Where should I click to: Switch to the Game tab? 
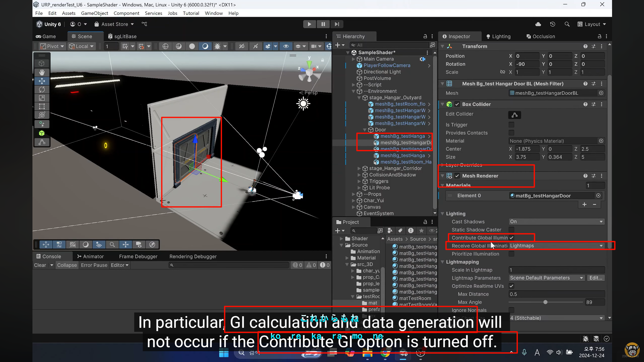pos(46,36)
